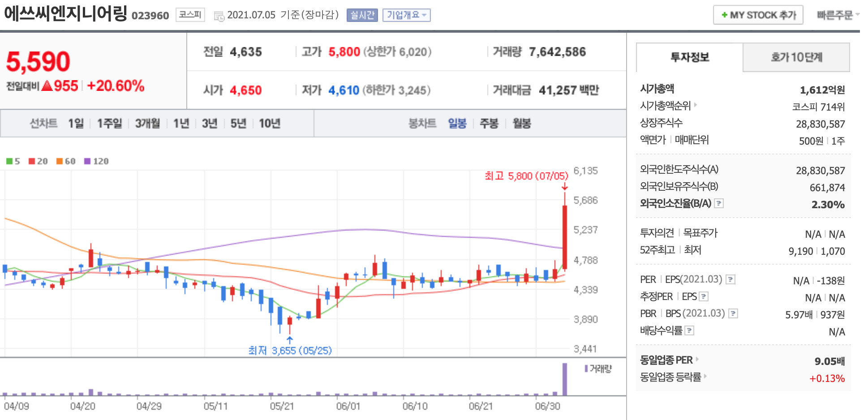Expand the 동일업종 등락률 arrow link
This screenshot has height=420, width=868.
(705, 376)
